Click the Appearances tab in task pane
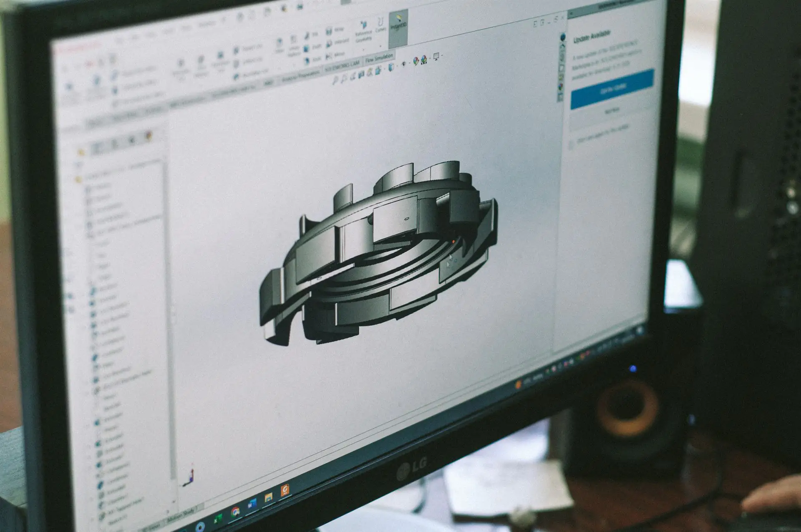801x532 pixels. pyautogui.click(x=561, y=86)
